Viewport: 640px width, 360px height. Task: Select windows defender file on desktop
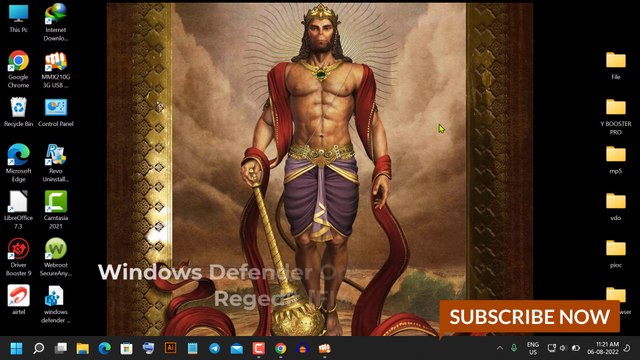tap(56, 304)
